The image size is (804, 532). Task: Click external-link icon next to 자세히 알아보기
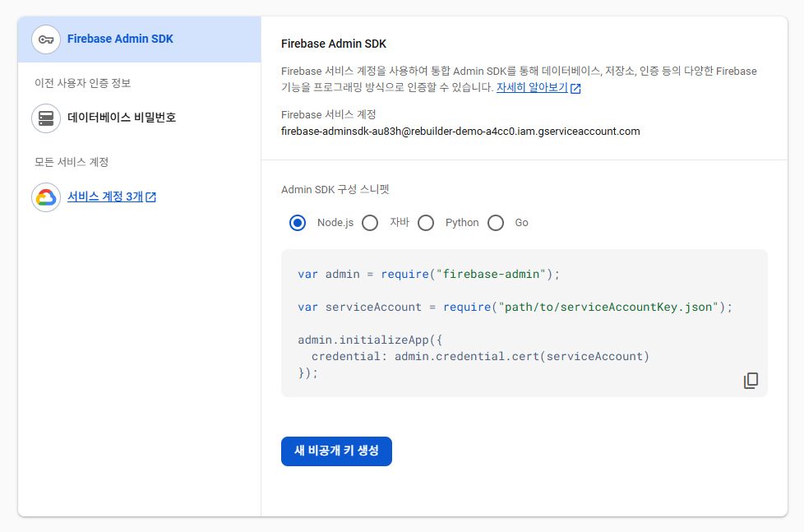point(575,88)
